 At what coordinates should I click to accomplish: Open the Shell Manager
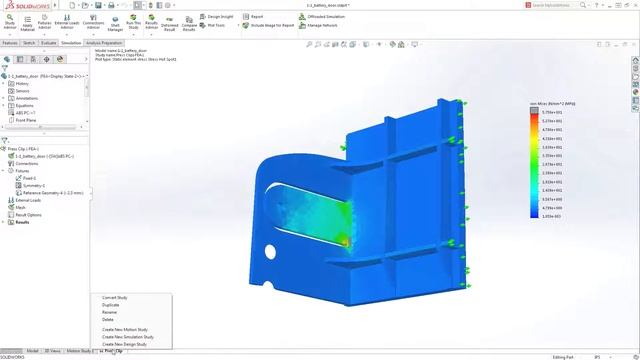115,24
